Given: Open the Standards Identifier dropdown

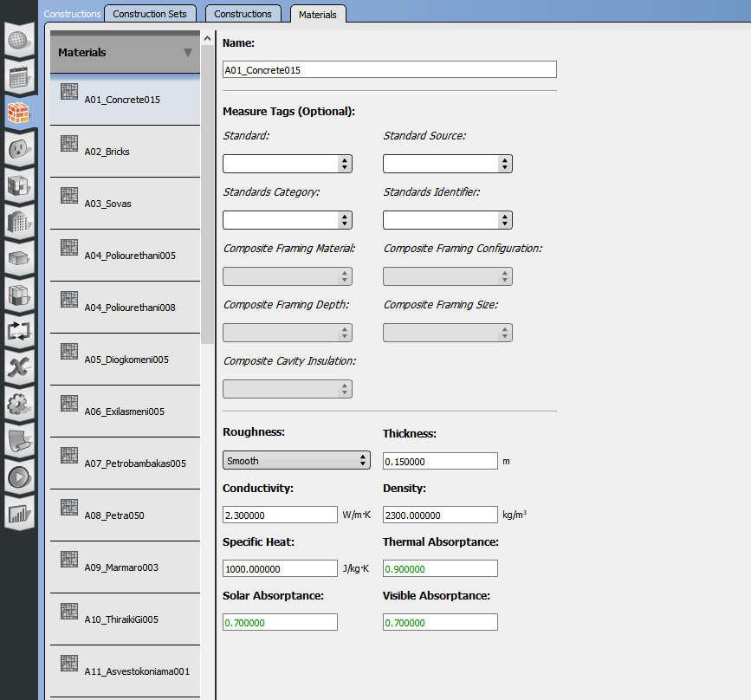Looking at the screenshot, I should [447, 220].
